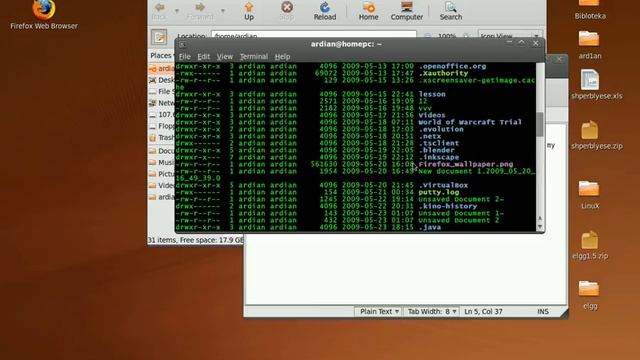This screenshot has width=640, height=360.
Task: Click '.java' in terminal listing
Action: [429, 227]
